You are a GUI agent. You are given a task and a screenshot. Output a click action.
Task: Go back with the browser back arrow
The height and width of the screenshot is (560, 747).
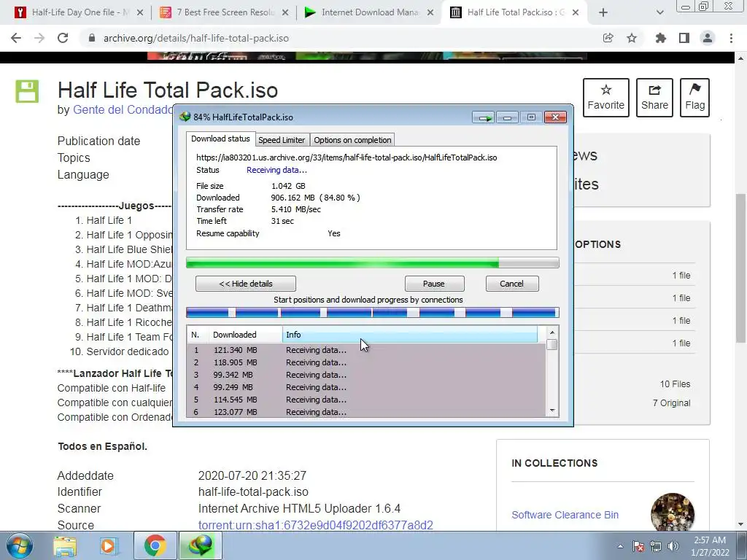(16, 38)
